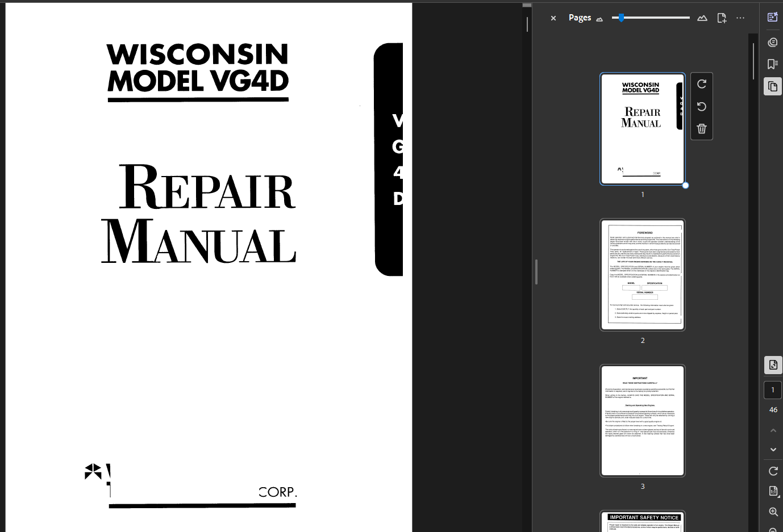Click the total page count 46
The image size is (783, 532).
pos(773,410)
